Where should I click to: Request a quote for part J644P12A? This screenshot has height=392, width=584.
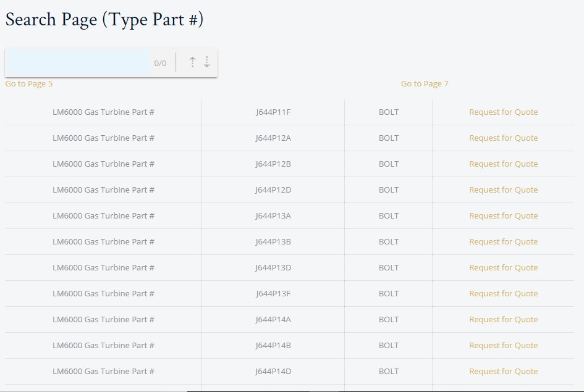point(503,138)
